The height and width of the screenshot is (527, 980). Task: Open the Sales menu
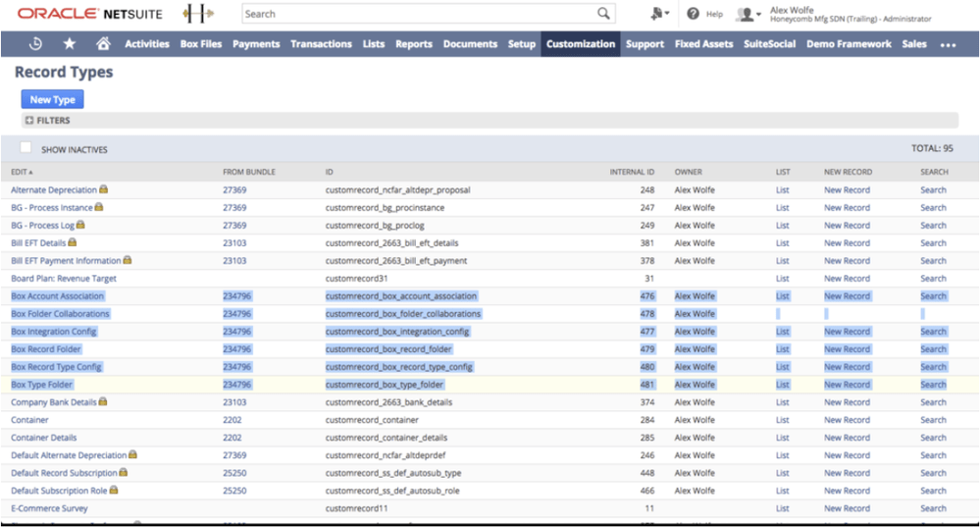914,44
